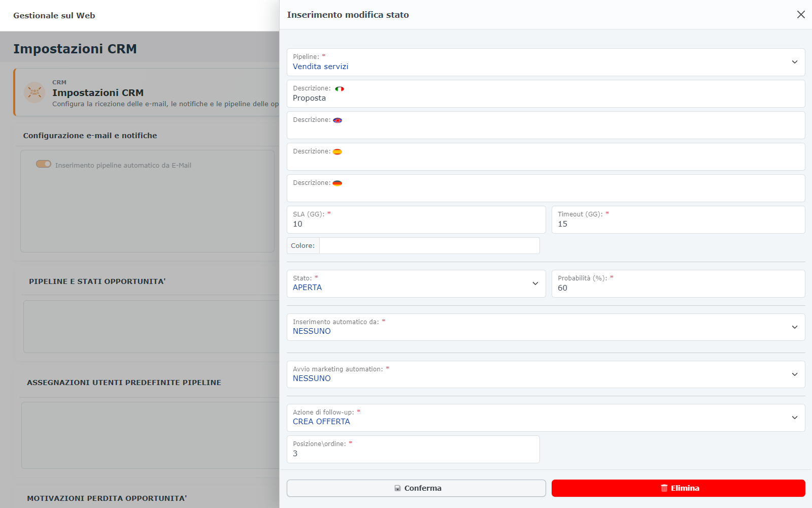The height and width of the screenshot is (508, 812).
Task: Open Azione di follow-up dropdown
Action: click(546, 418)
